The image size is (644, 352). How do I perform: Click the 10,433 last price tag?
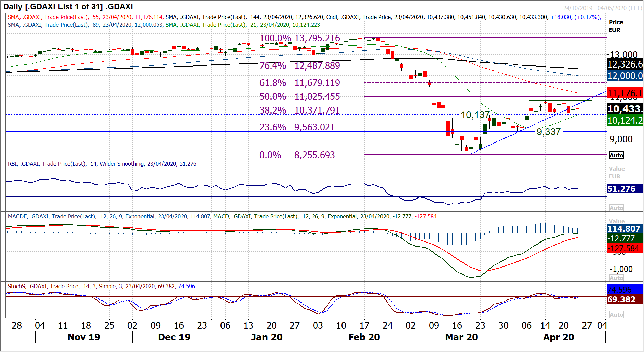point(625,109)
